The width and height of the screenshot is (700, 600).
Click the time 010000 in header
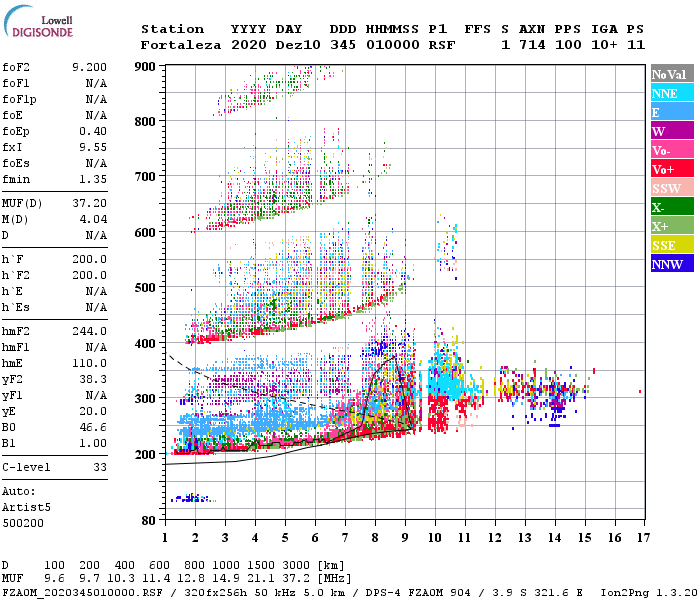point(392,45)
